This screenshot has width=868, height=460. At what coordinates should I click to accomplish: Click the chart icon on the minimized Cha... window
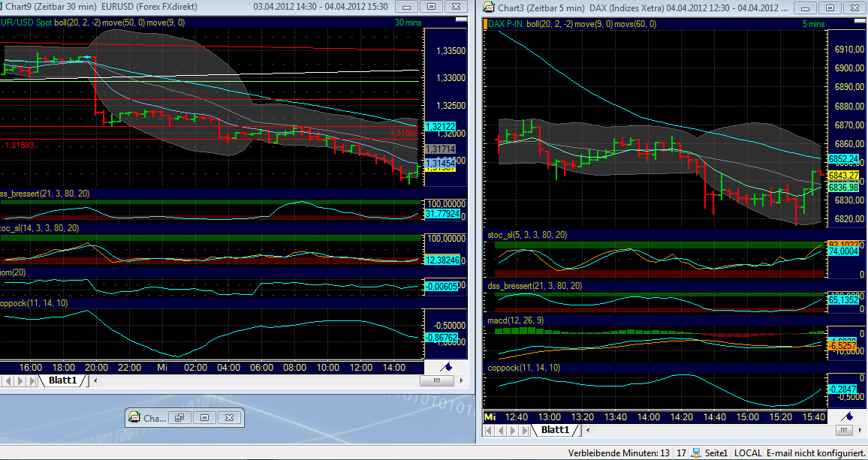click(x=135, y=418)
